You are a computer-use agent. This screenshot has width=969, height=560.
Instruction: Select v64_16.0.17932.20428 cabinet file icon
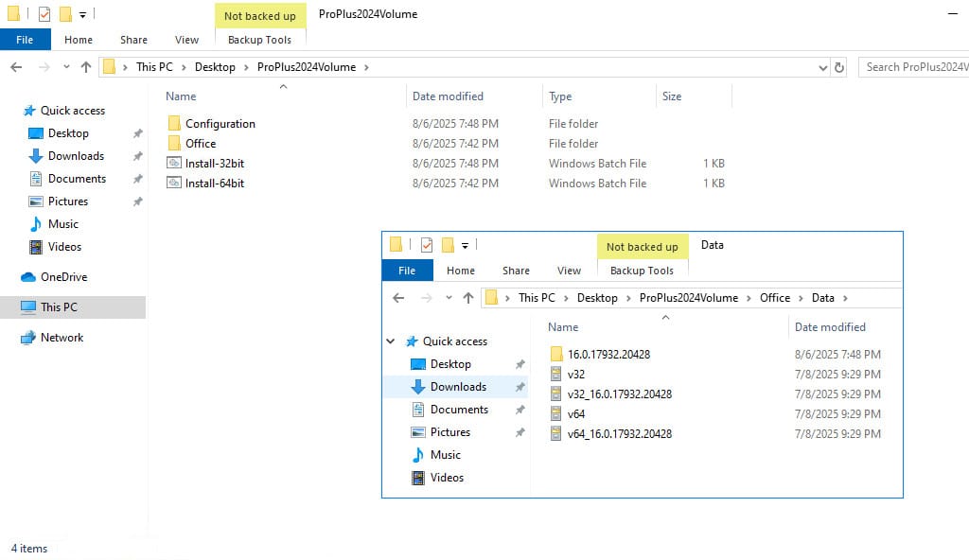556,433
